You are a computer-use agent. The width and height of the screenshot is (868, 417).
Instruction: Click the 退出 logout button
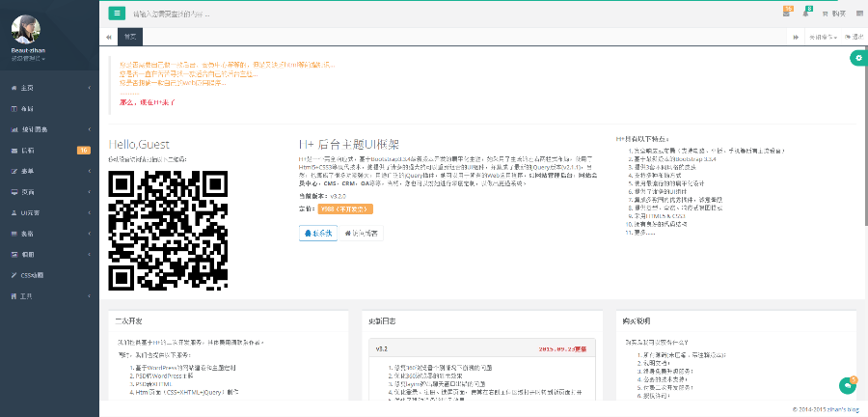click(854, 37)
